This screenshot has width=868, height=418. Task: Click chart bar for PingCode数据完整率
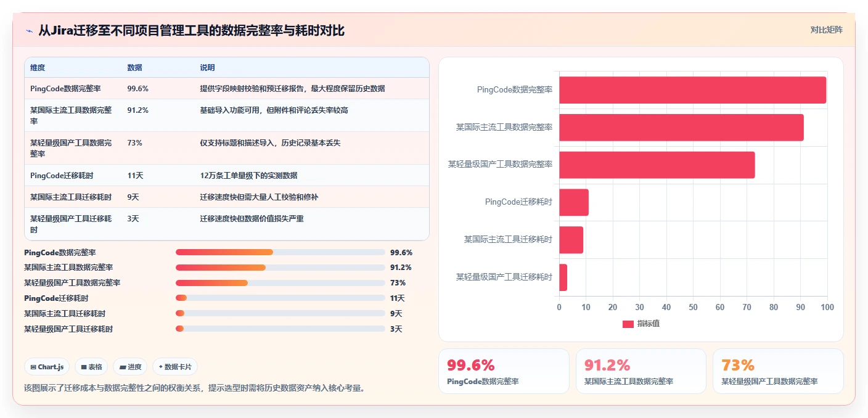[692, 90]
